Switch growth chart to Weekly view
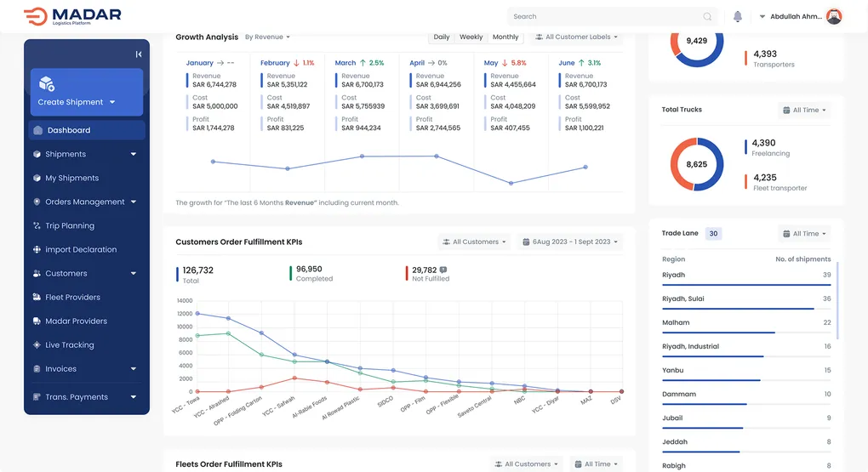This screenshot has height=472, width=868. click(x=471, y=37)
